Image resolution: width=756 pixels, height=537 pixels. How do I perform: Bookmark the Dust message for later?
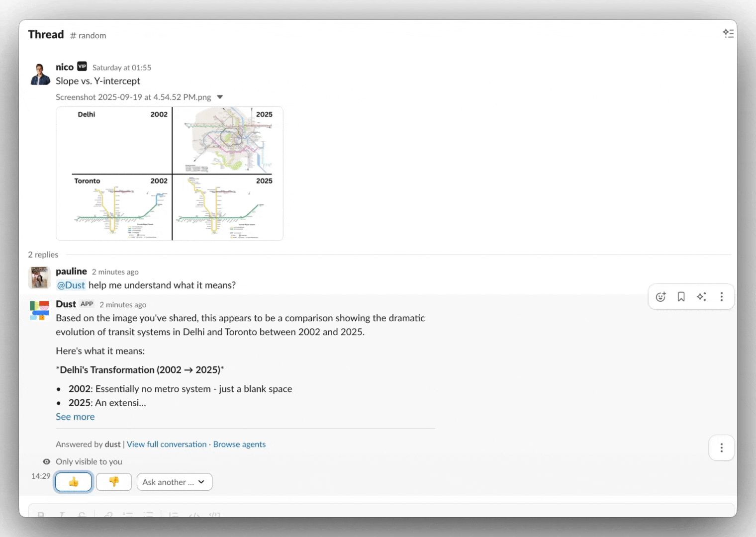[x=681, y=297]
